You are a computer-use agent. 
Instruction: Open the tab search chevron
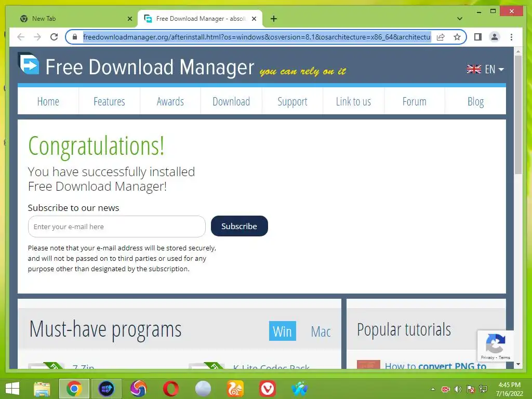(x=460, y=19)
